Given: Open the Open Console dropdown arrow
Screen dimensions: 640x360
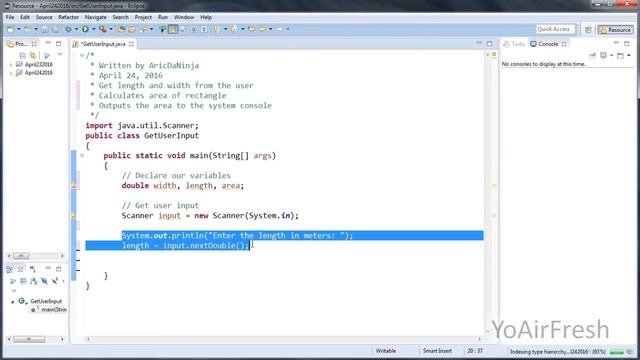Looking at the screenshot, I should coord(629,55).
